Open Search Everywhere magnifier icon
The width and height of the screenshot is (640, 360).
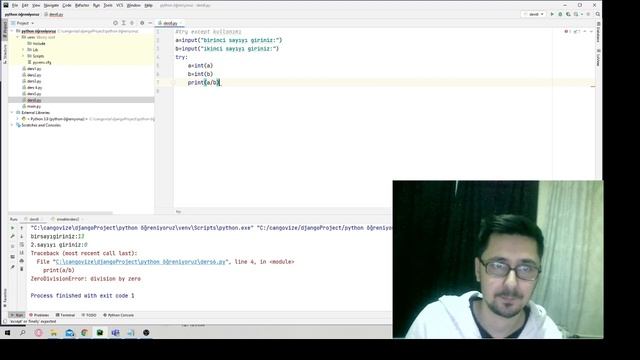(x=598, y=14)
